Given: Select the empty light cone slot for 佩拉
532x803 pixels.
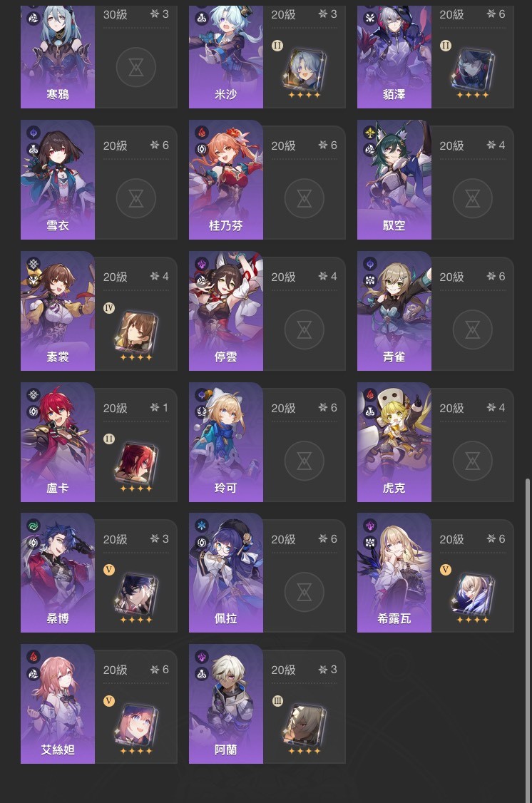Looking at the screenshot, I should (x=304, y=593).
